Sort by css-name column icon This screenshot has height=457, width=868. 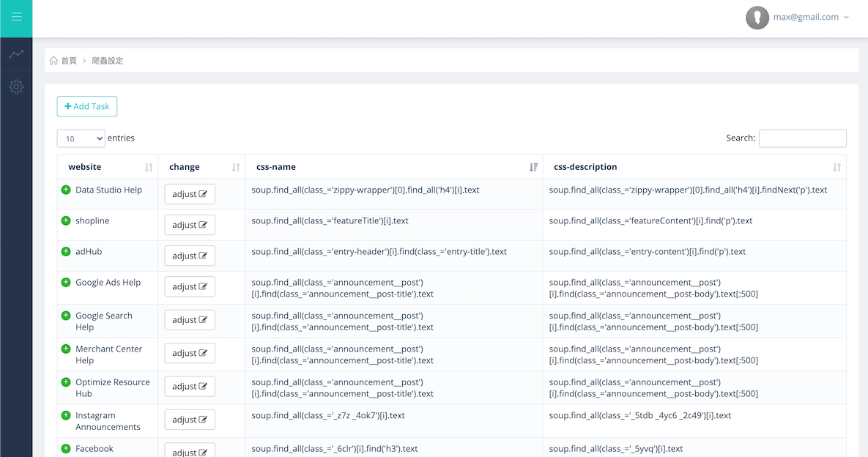533,167
